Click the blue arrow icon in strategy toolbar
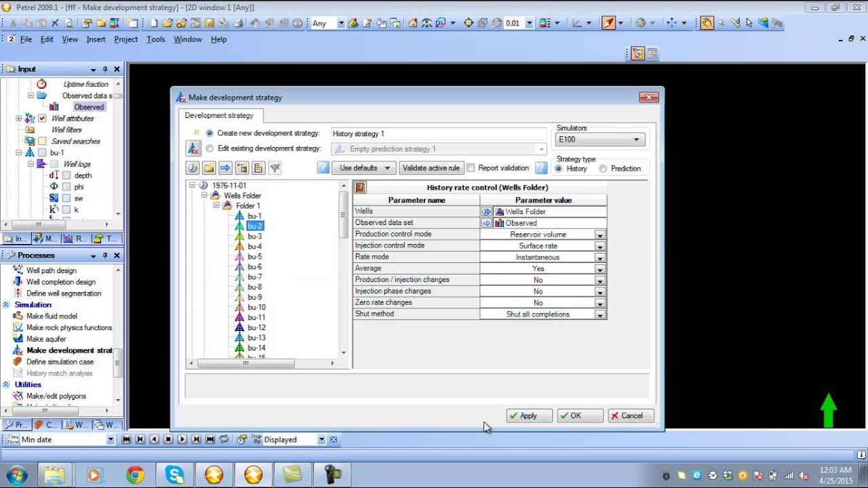 click(225, 168)
